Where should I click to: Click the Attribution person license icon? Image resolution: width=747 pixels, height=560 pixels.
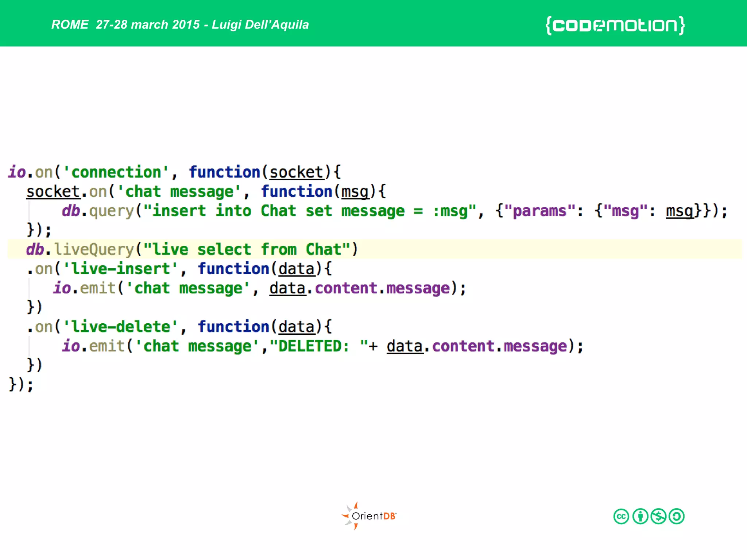coord(640,517)
